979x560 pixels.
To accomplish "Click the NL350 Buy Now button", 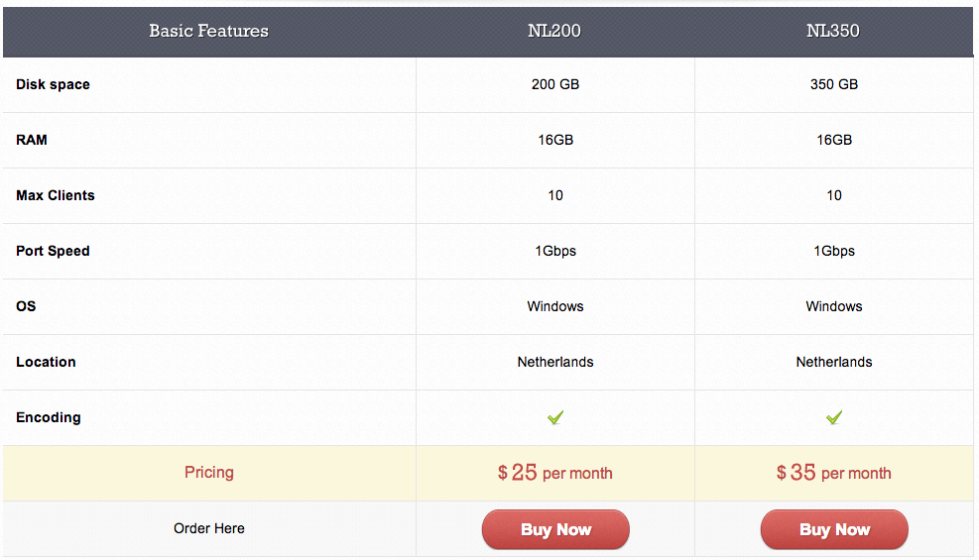I will point(834,529).
